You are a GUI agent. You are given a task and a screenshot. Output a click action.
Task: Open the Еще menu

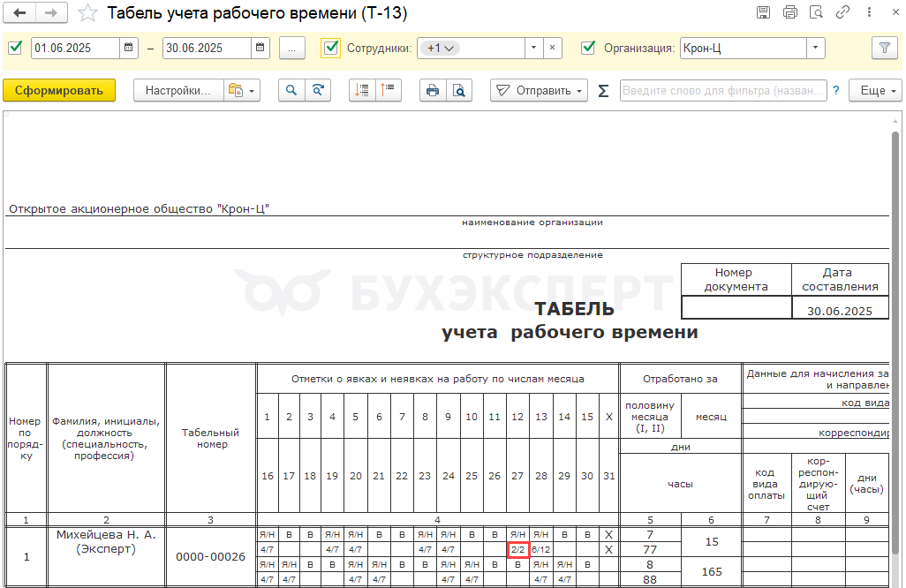(875, 91)
